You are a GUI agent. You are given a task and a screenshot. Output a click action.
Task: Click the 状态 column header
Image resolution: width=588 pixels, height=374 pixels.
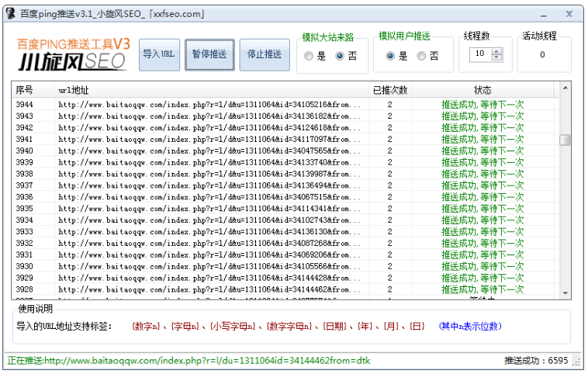pos(483,90)
